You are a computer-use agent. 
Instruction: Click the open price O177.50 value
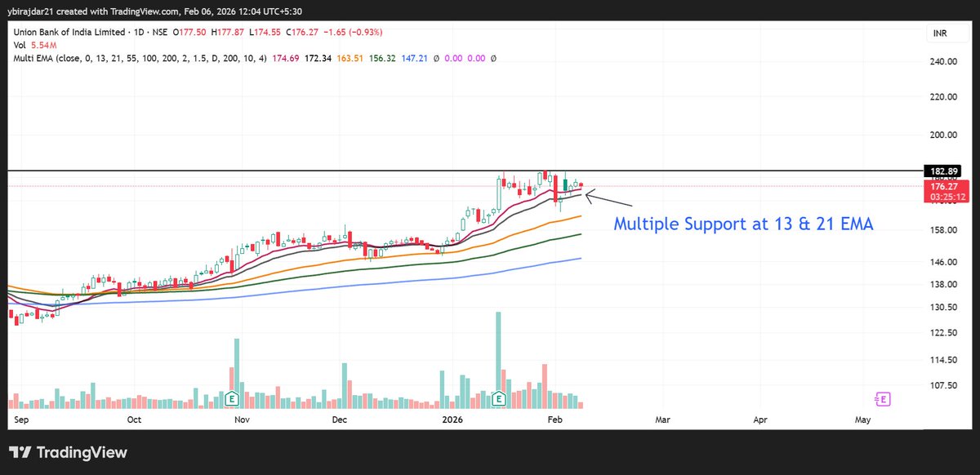click(189, 32)
